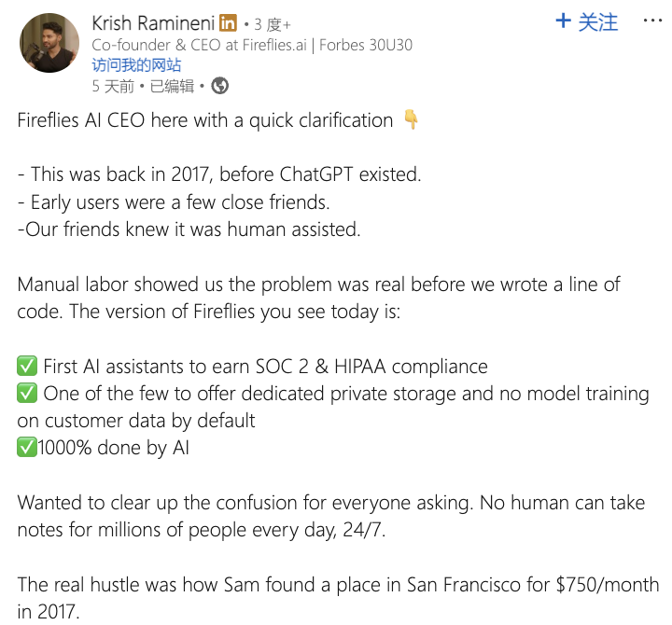Viewport: 672px width, 625px height.
Task: Click Krish Ramineni's profile photo
Action: pyautogui.click(x=49, y=43)
